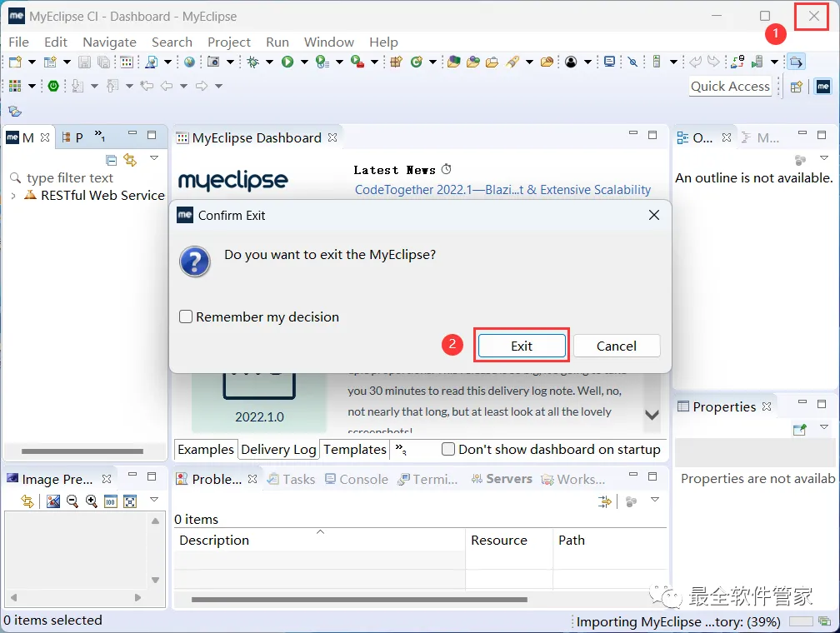Viewport: 840px width, 633px height.
Task: Click the Open Web Browser globe icon
Action: pyautogui.click(x=189, y=62)
